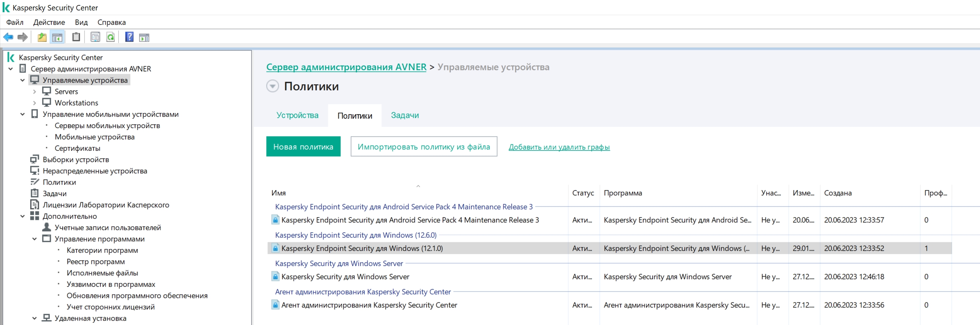Select Kaspersky Security для Windows Server policy row

pos(345,277)
